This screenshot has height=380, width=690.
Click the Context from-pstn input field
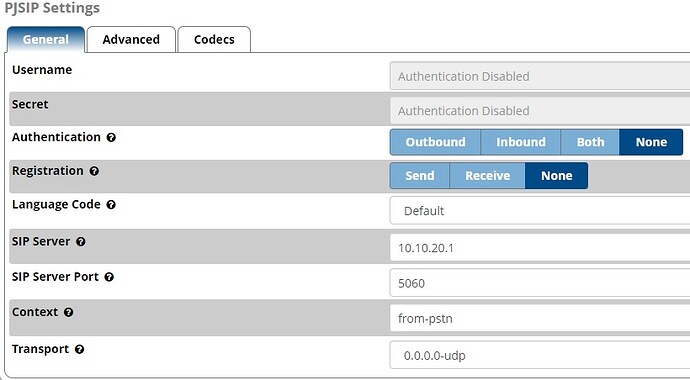click(540, 318)
